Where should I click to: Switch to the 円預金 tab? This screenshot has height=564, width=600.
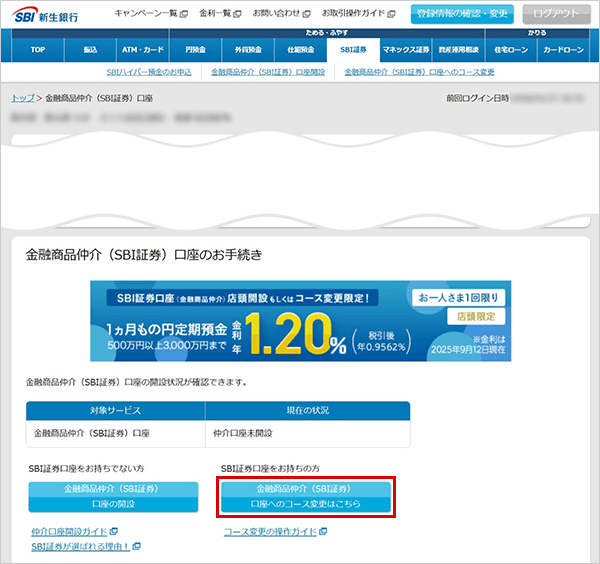[196, 50]
